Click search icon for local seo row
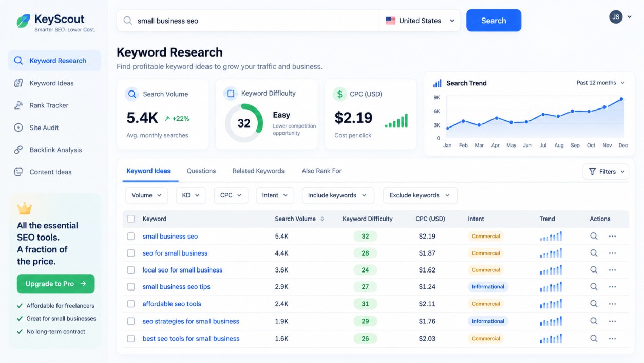 [594, 269]
